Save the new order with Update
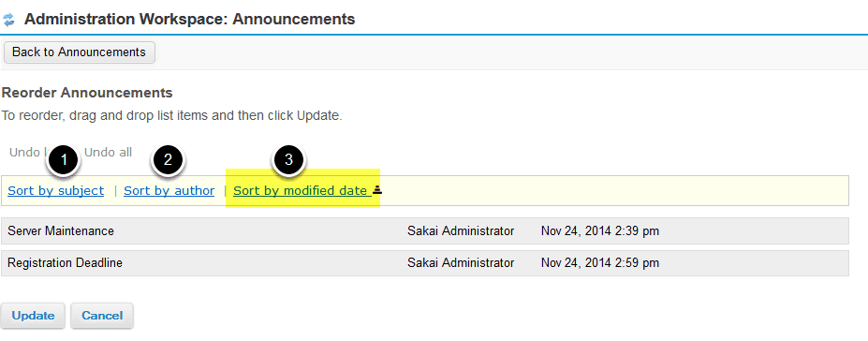Viewport: 868px width, 341px height. [33, 316]
